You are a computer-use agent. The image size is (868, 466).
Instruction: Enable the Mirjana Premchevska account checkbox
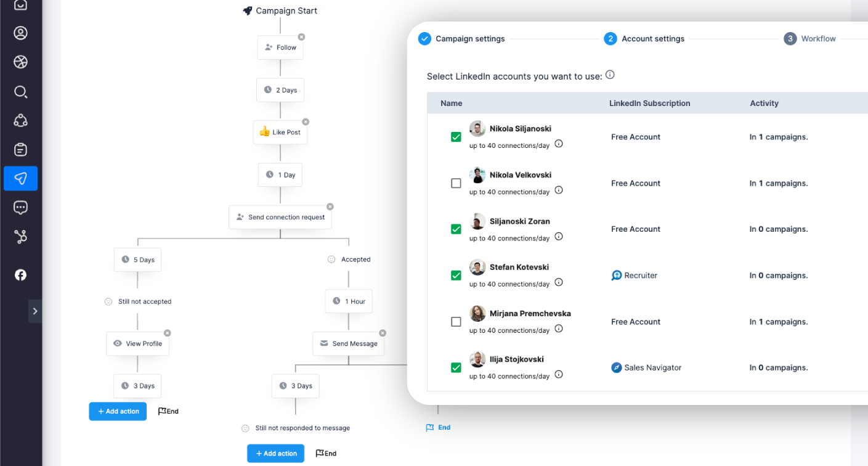tap(456, 322)
